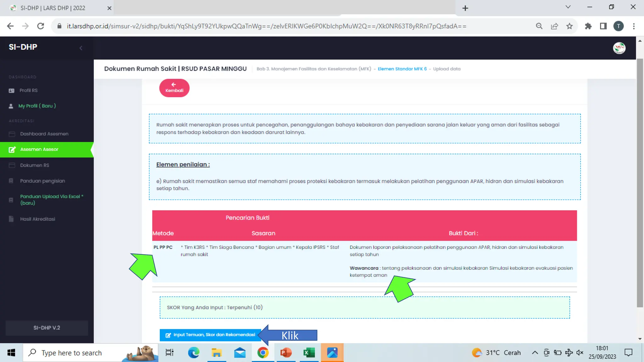Viewport: 644px width, 362px height.
Task: Open My Profil (Baru) menu item
Action: click(x=37, y=106)
